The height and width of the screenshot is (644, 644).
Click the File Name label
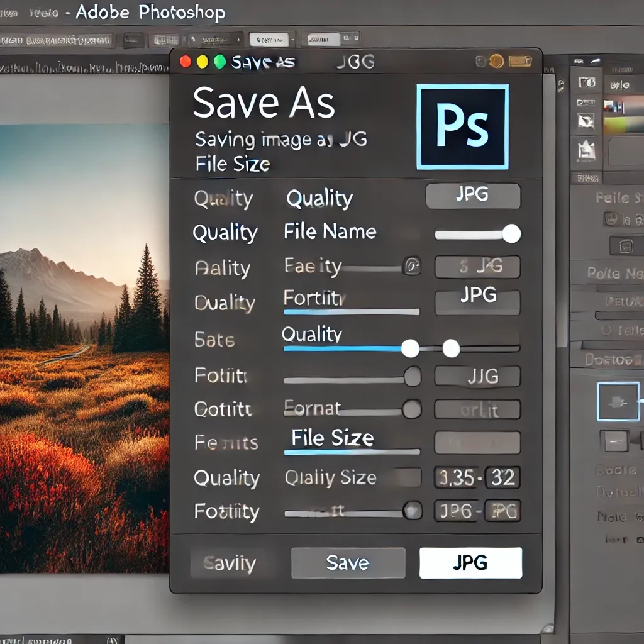click(x=330, y=231)
